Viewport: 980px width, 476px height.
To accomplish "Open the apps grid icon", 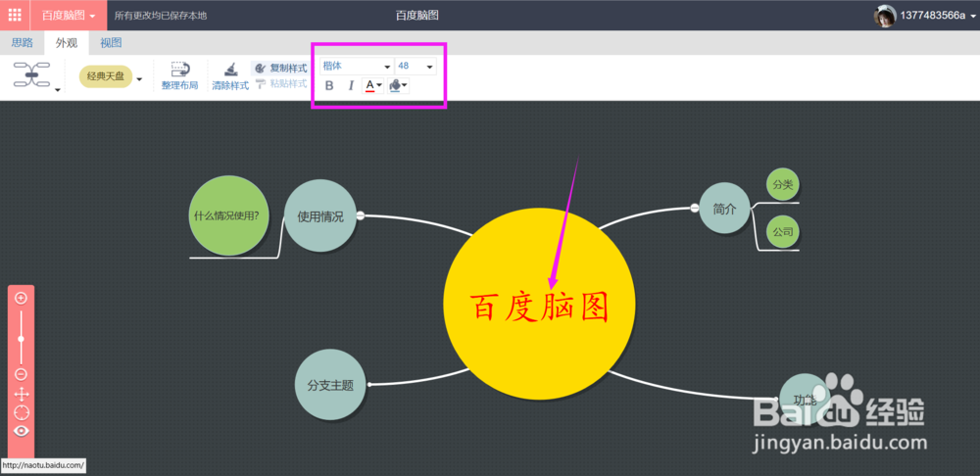I will [x=15, y=15].
